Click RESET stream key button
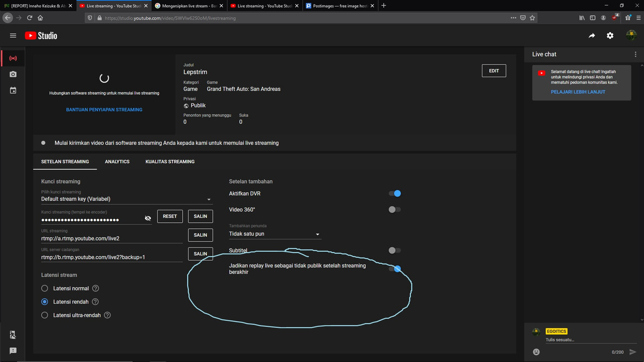Viewport: 644px width, 362px height. [170, 216]
